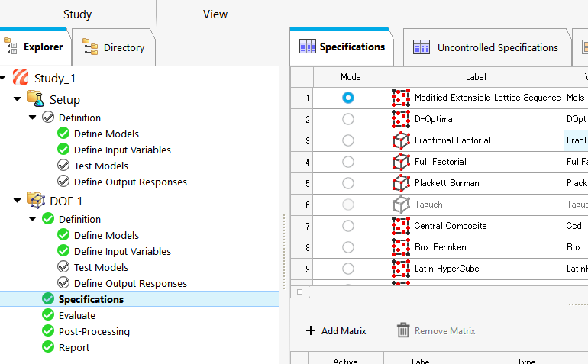Click the Study_1 icon in Explorer tree
This screenshot has height=364, width=588.
(x=21, y=79)
